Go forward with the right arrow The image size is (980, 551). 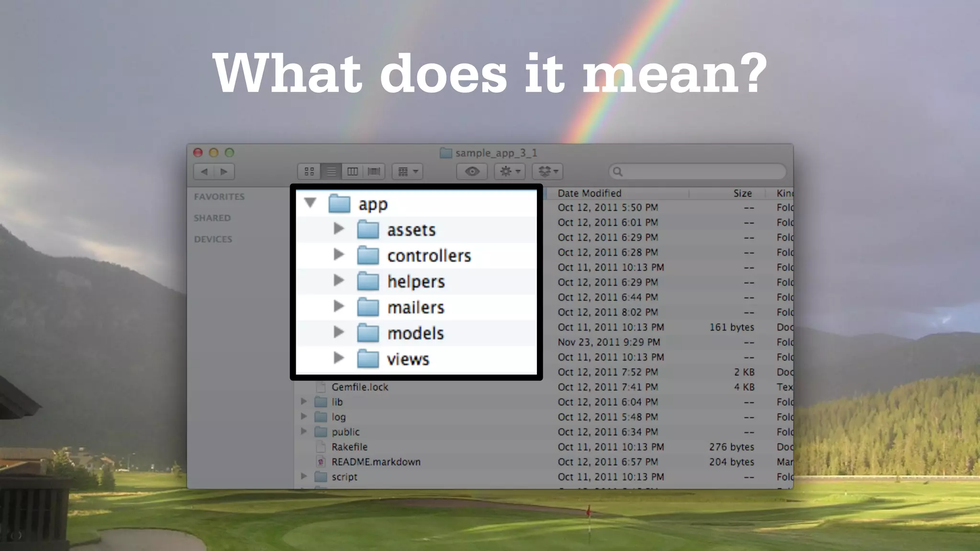(224, 171)
